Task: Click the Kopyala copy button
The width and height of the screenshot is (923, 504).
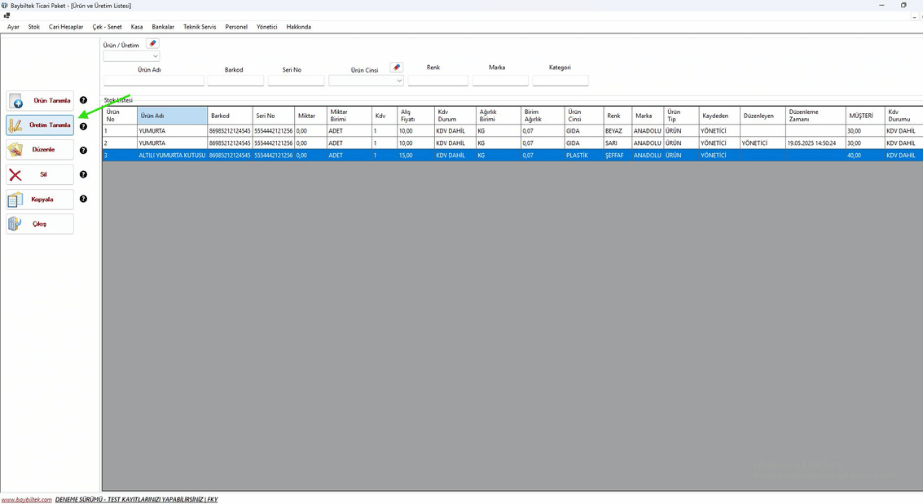Action: point(40,199)
